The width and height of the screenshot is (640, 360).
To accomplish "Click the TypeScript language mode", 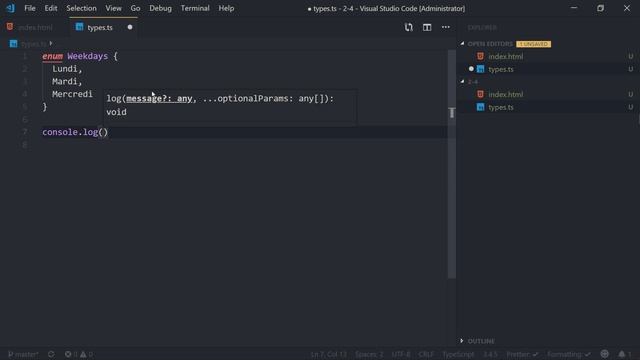I will (458, 354).
